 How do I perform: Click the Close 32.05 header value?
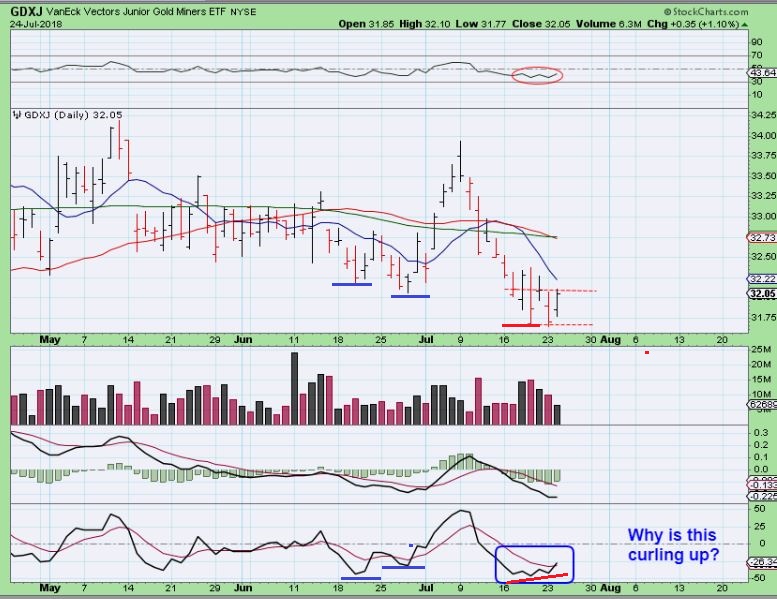click(541, 24)
